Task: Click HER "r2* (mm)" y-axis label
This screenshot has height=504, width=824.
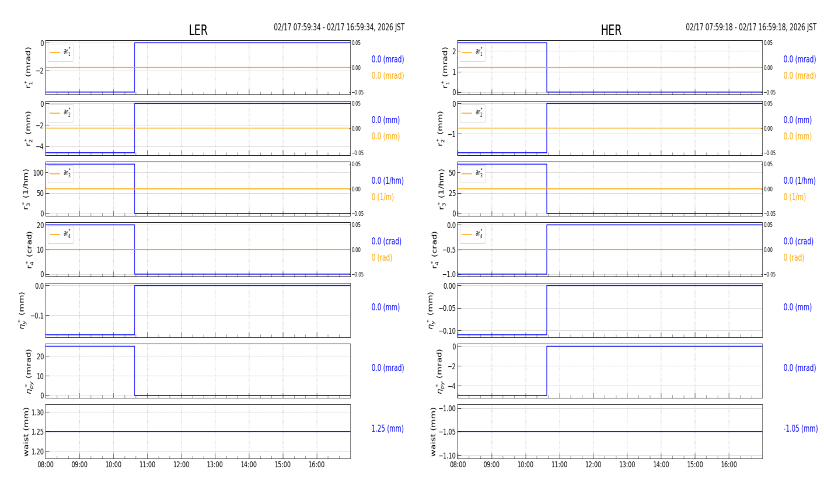Action: point(439,128)
